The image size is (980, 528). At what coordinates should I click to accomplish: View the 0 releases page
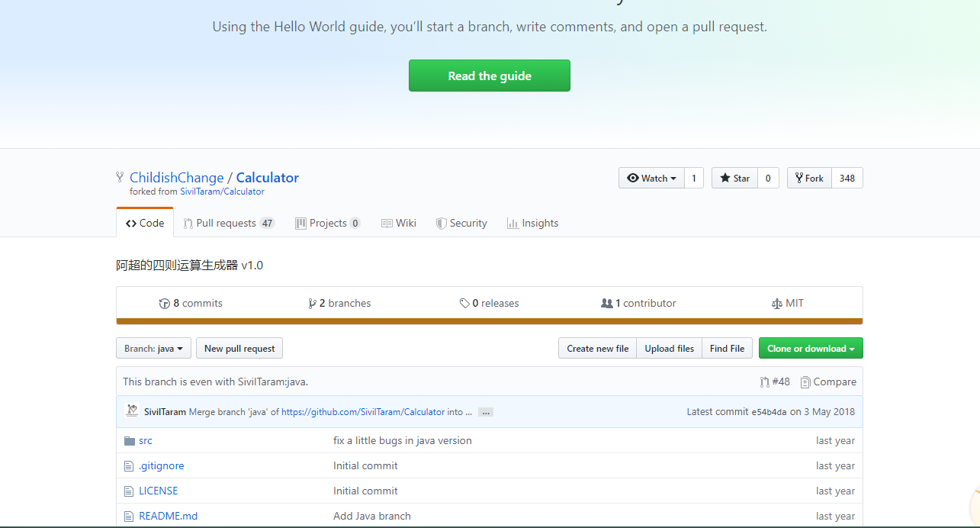click(489, 303)
